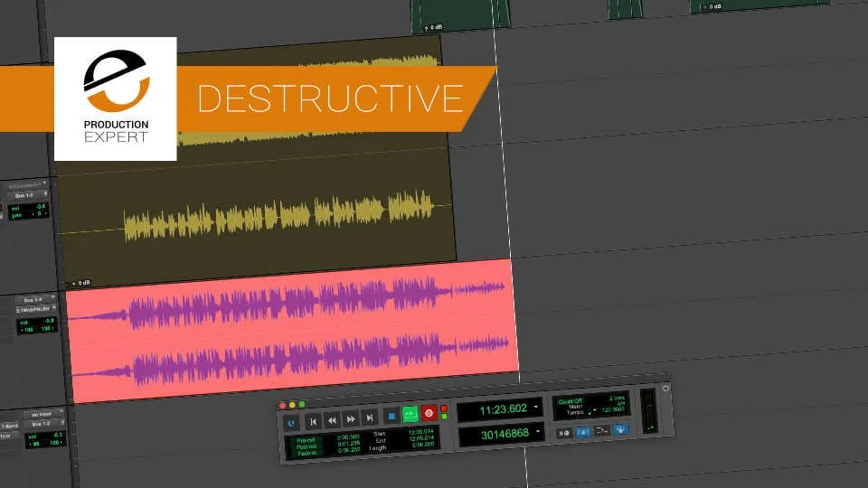The image size is (868, 488).
Task: Click the yellow minimize button of transport window
Action: click(x=292, y=405)
